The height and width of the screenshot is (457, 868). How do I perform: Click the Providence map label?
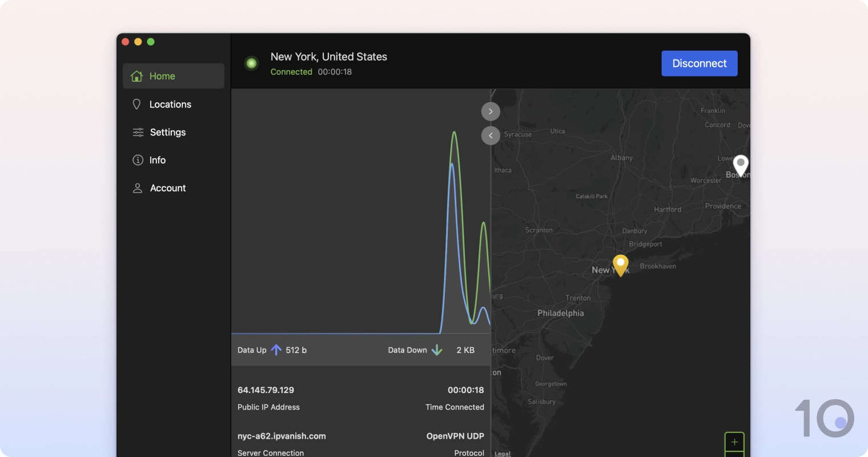[x=723, y=206]
